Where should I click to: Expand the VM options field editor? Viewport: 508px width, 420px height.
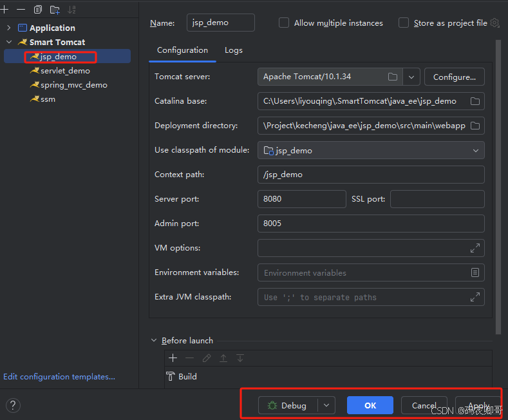point(475,248)
